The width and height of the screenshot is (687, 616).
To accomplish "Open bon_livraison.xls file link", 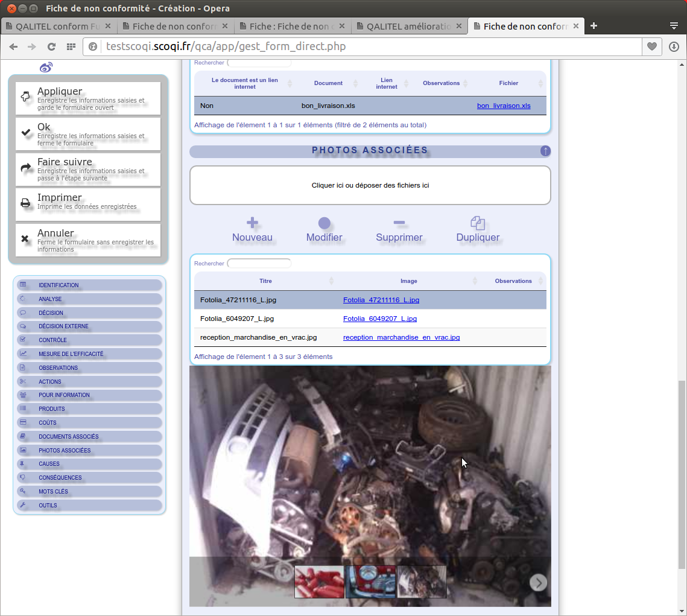I will pos(504,106).
